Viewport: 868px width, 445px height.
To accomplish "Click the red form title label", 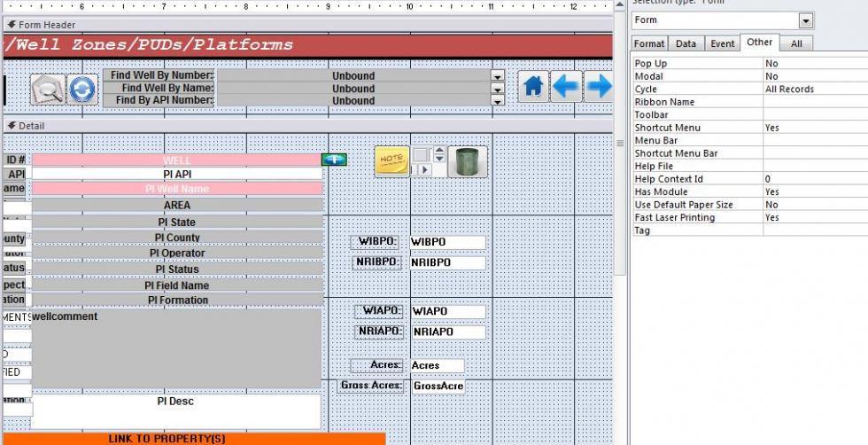I will [x=308, y=45].
